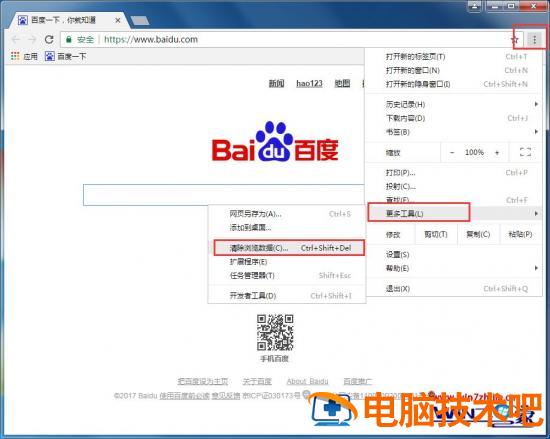Click the 100% zoom level value
The width and height of the screenshot is (550, 439).
pos(474,152)
